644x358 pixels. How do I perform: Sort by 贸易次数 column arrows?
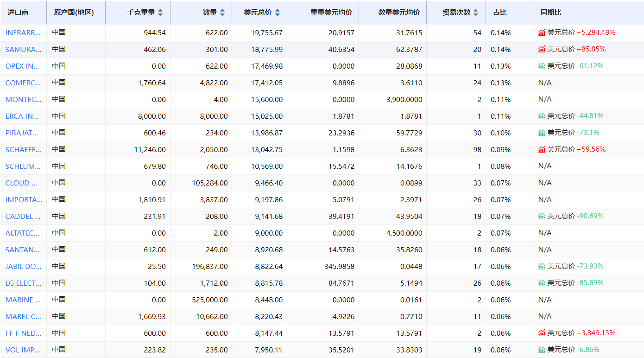tap(475, 13)
